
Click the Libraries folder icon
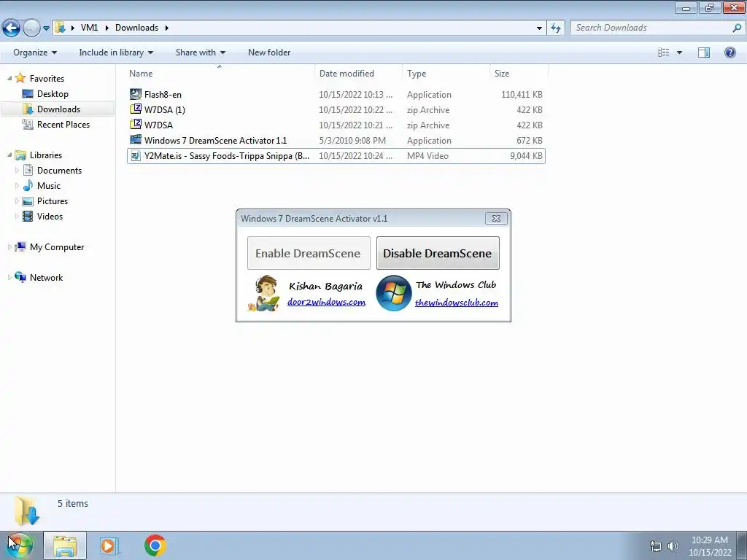20,155
